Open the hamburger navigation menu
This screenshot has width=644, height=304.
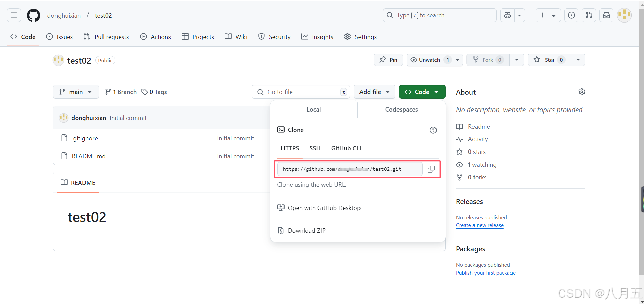coord(14,15)
